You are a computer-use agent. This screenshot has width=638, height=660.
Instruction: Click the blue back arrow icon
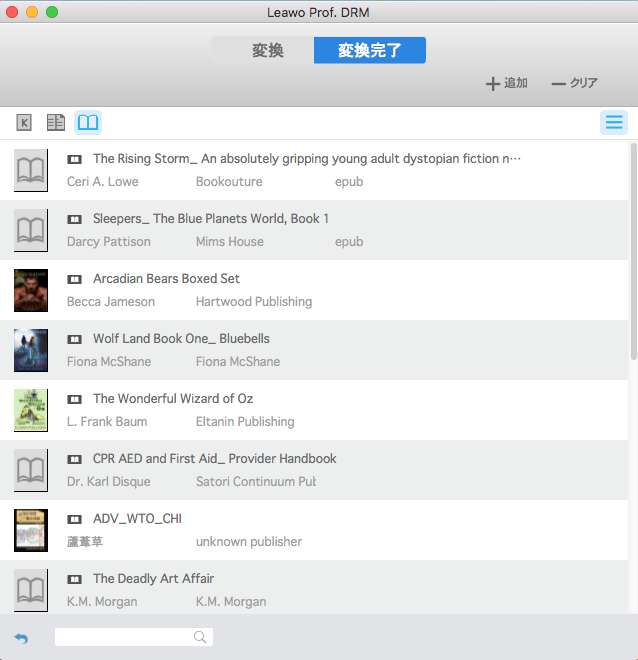(21, 638)
